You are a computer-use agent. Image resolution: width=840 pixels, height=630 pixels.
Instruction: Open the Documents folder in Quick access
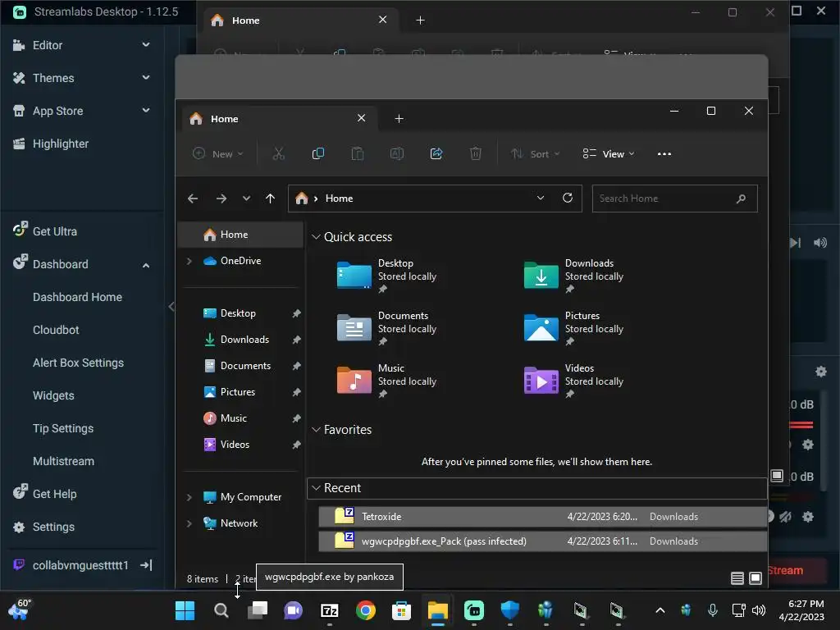click(388, 328)
